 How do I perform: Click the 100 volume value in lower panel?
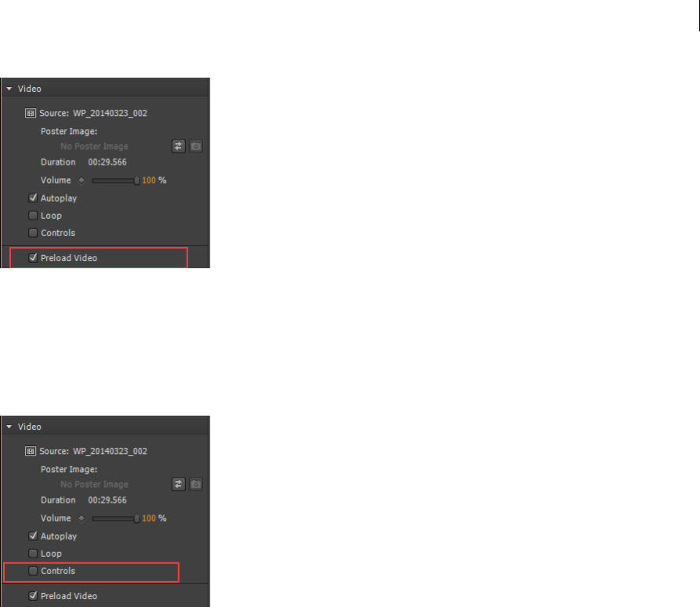point(149,518)
